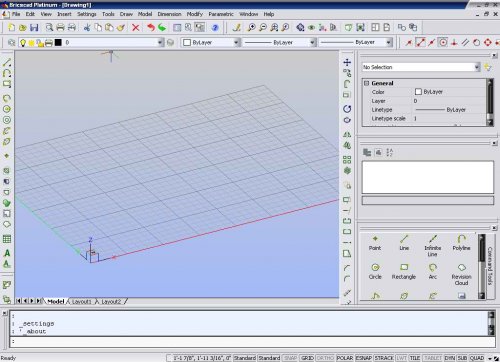The width and height of the screenshot is (500, 362).
Task: Collapse the General properties section
Action: (x=367, y=83)
